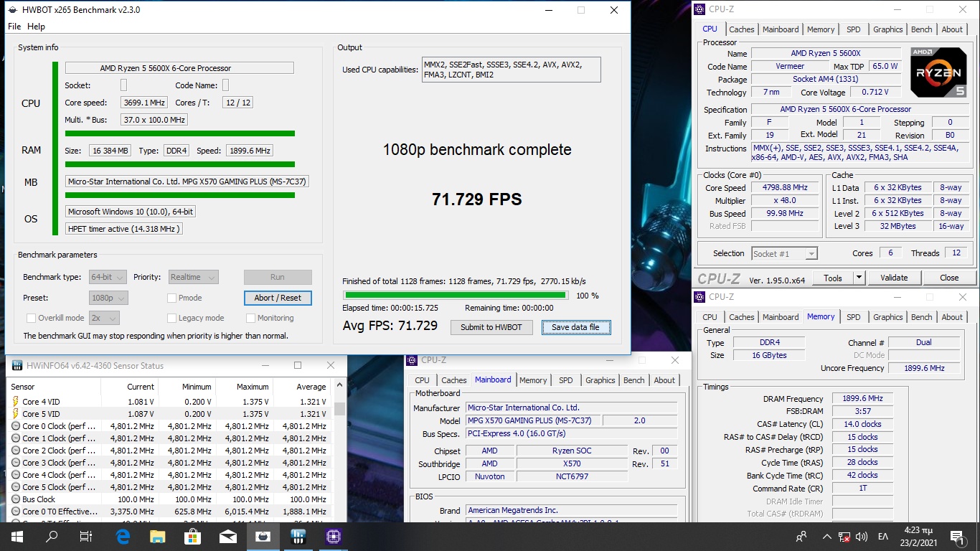
Task: Show hidden tray icons chevron
Action: click(826, 537)
